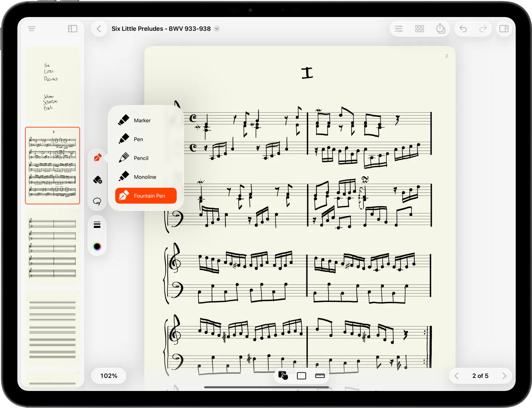Viewport: 532px width, 408px height.
Task: Pick Pencil from the tool menu
Action: click(x=146, y=158)
